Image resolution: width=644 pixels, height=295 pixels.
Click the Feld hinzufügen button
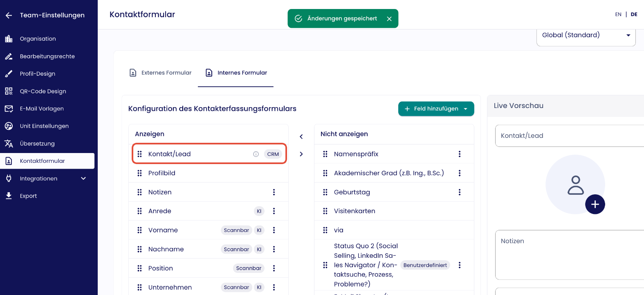(x=436, y=109)
